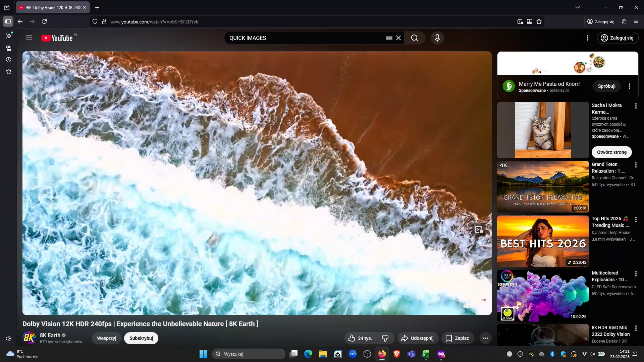Go back in browser history

coord(20,21)
